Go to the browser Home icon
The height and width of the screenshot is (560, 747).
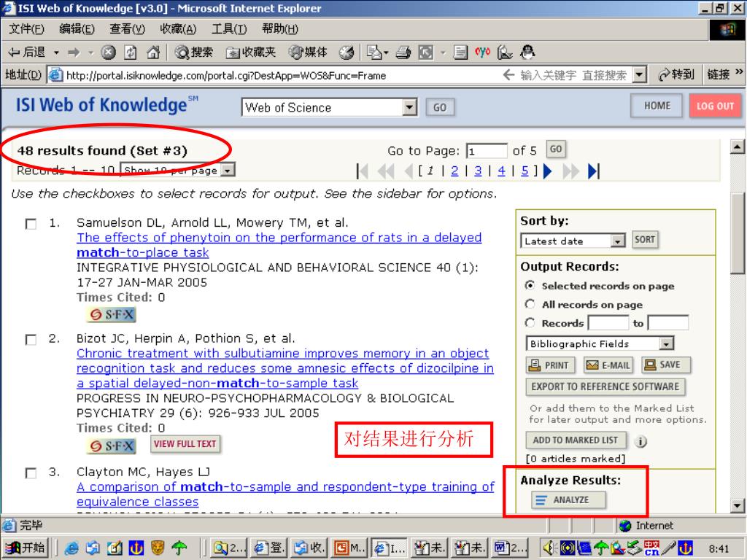153,52
